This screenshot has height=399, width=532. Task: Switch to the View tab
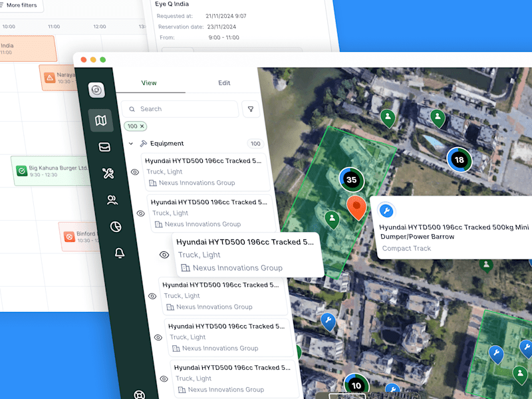[x=148, y=82]
